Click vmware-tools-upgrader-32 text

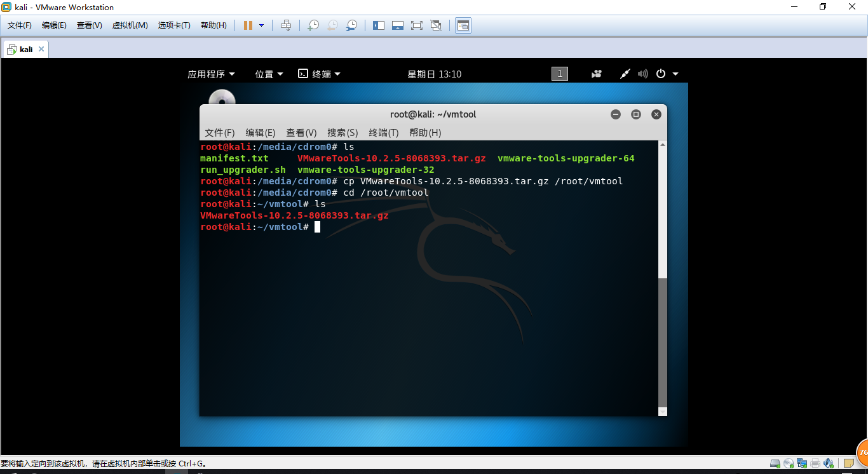[366, 170]
